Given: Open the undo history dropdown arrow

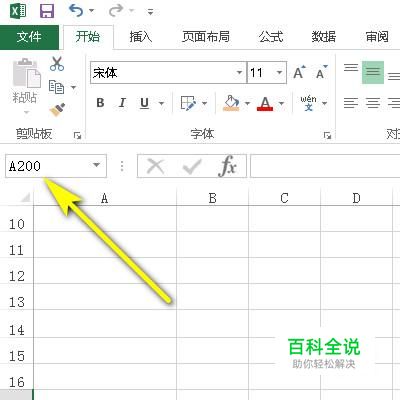Looking at the screenshot, I should [x=91, y=11].
